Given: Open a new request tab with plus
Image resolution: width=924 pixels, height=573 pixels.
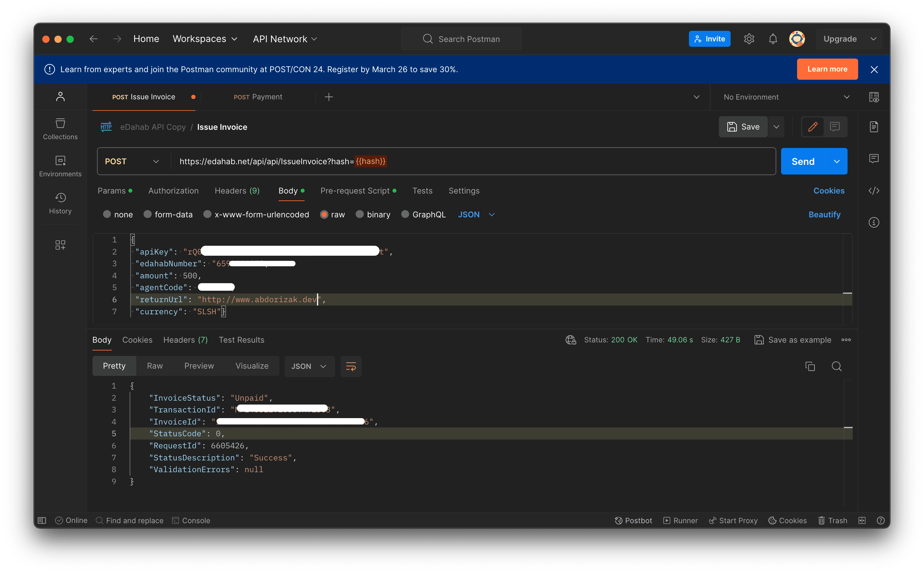Looking at the screenshot, I should 329,97.
